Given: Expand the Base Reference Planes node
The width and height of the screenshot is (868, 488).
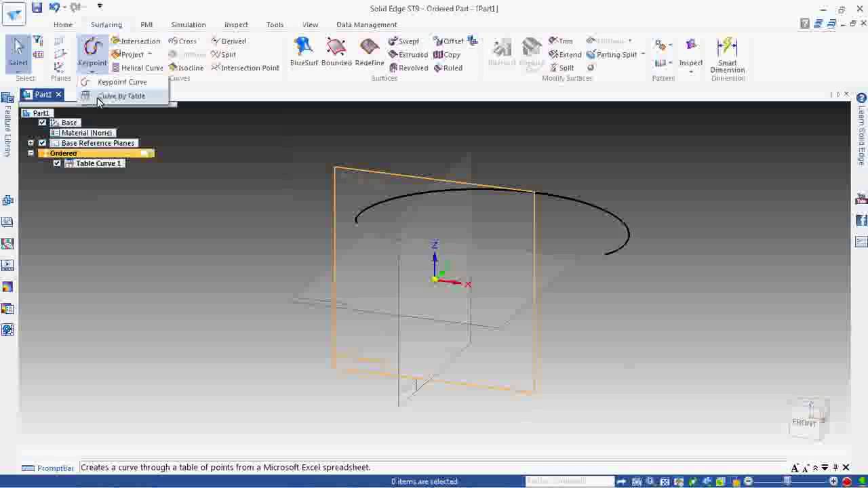Looking at the screenshot, I should click(x=31, y=143).
